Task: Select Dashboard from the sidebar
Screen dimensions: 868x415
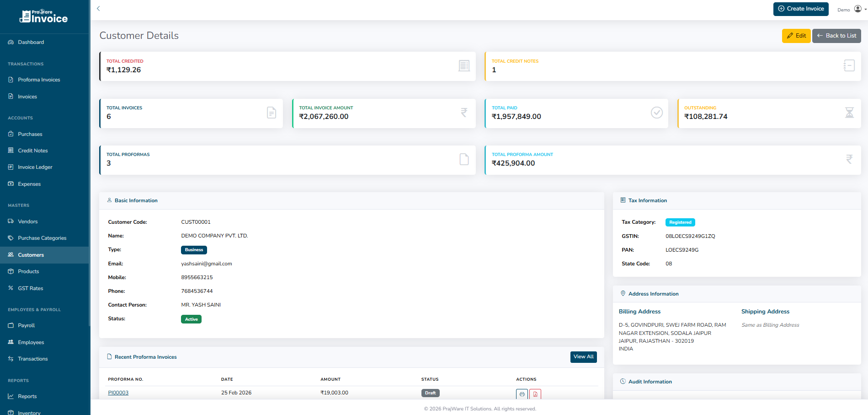Action: coord(31,42)
